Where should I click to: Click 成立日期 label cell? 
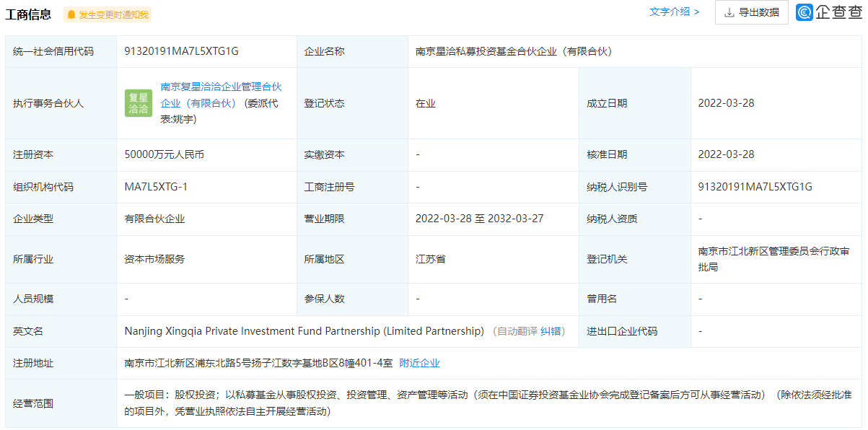pos(635,103)
